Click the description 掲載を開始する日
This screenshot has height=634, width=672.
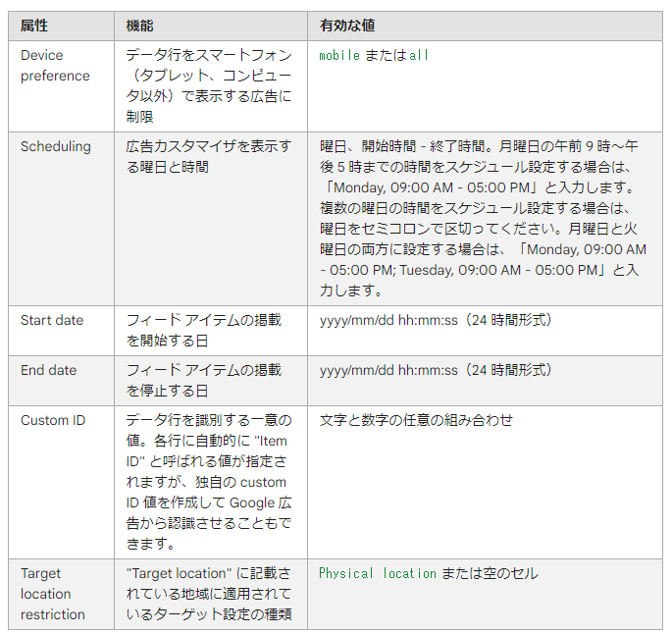[203, 330]
